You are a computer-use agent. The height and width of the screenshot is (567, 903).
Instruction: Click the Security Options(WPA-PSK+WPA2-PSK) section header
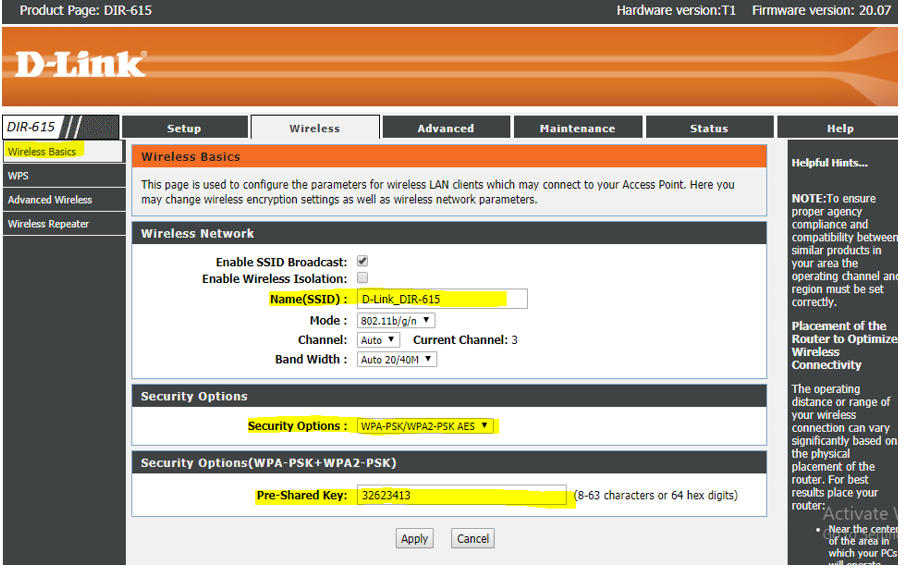[x=449, y=463]
